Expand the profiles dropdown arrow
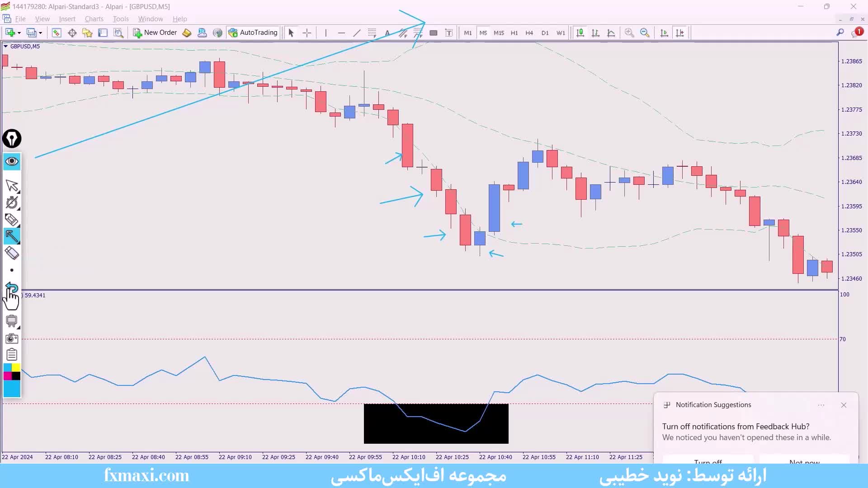The height and width of the screenshot is (488, 868). tap(40, 33)
